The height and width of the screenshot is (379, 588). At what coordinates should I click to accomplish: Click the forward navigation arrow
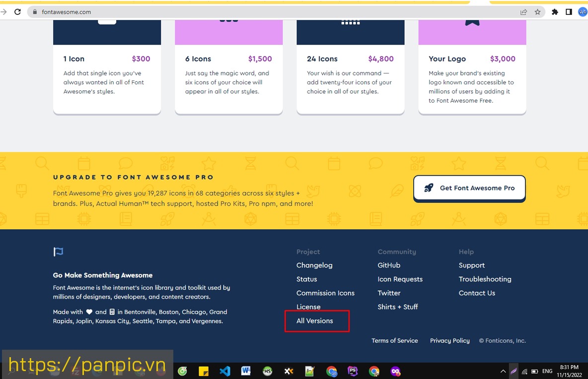(x=4, y=11)
